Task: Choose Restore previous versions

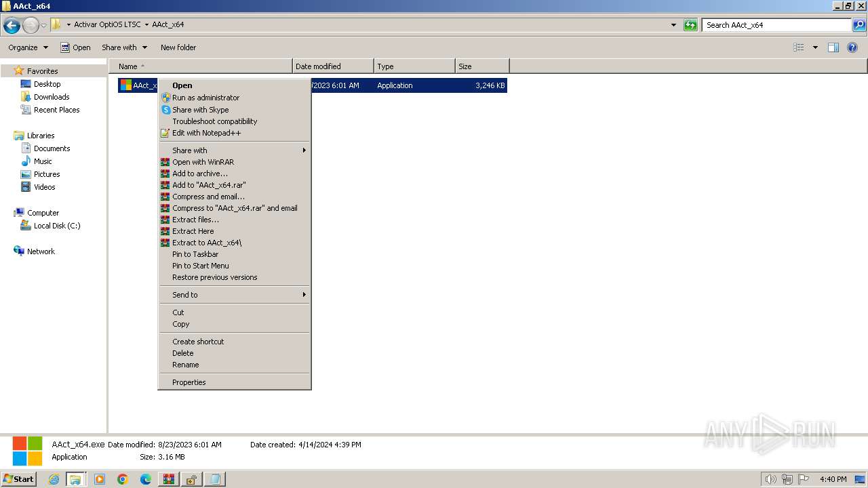Action: pos(235,277)
